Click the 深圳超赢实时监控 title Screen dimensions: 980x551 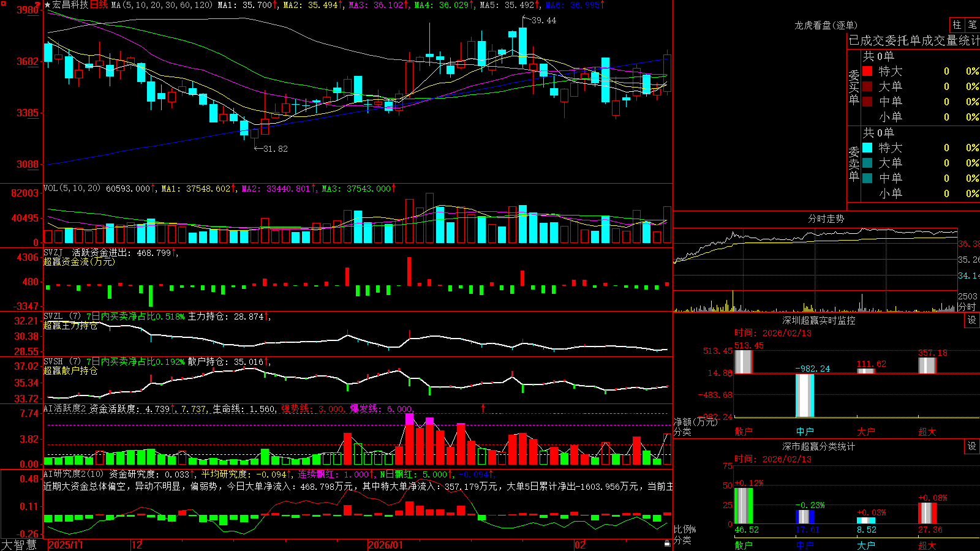(x=819, y=320)
